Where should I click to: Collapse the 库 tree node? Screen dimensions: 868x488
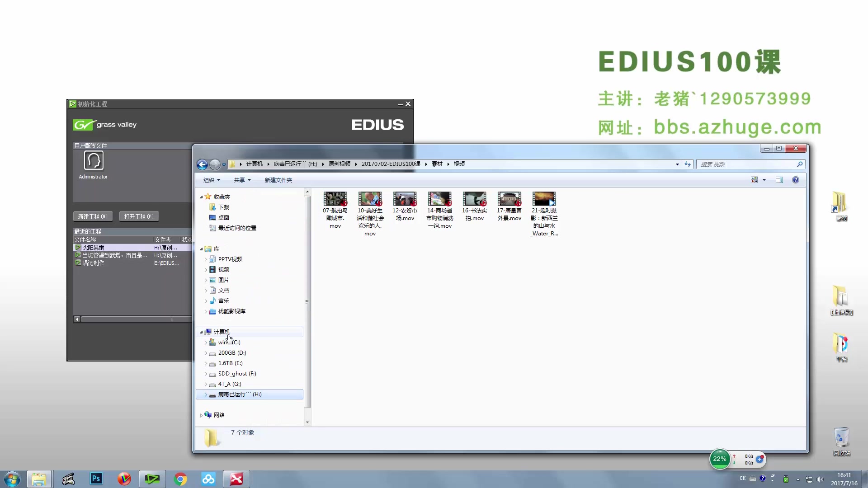click(x=201, y=249)
